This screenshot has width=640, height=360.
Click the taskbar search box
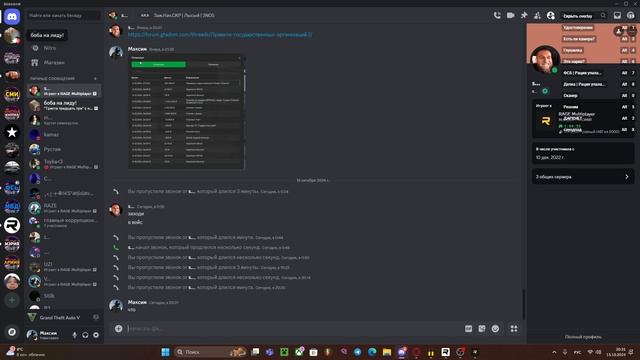click(210, 352)
